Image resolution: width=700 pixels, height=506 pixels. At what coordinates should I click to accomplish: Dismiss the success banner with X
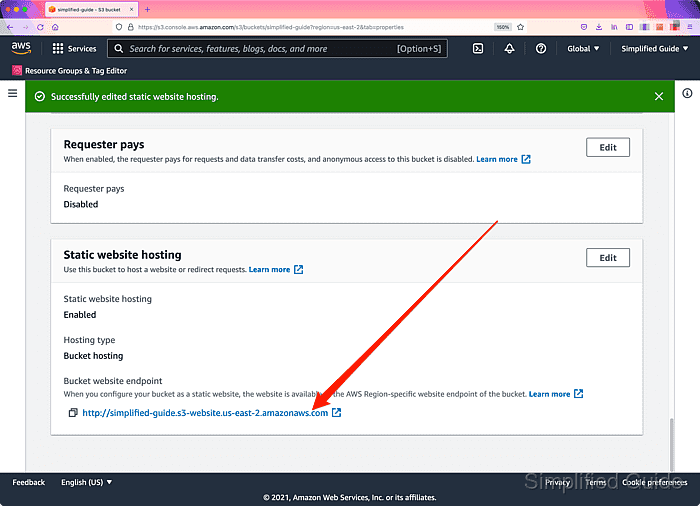coord(658,96)
